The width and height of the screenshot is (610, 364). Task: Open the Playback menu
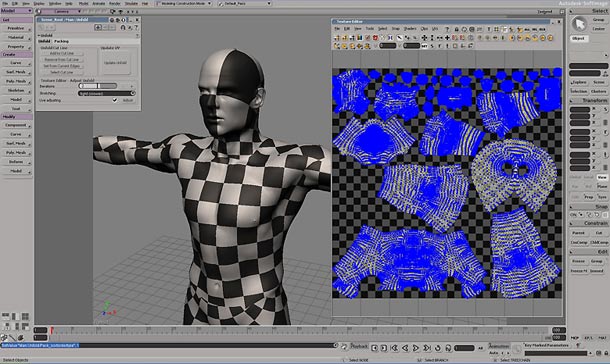pos(359,345)
